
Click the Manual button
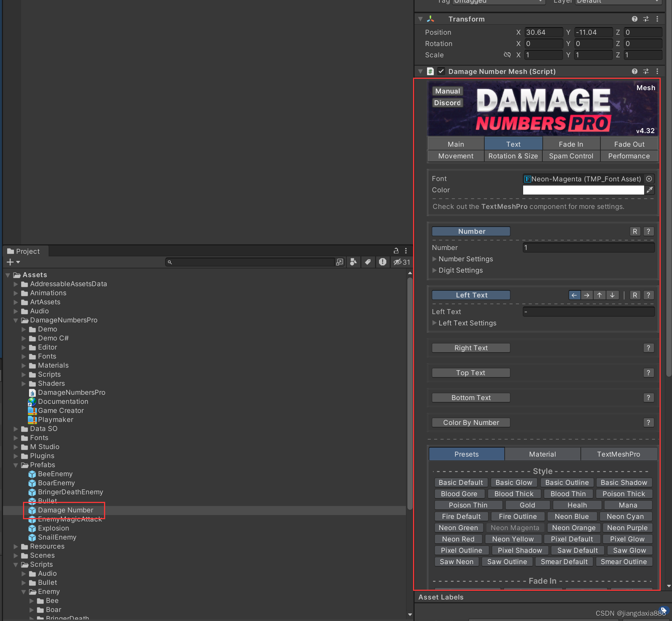click(447, 91)
